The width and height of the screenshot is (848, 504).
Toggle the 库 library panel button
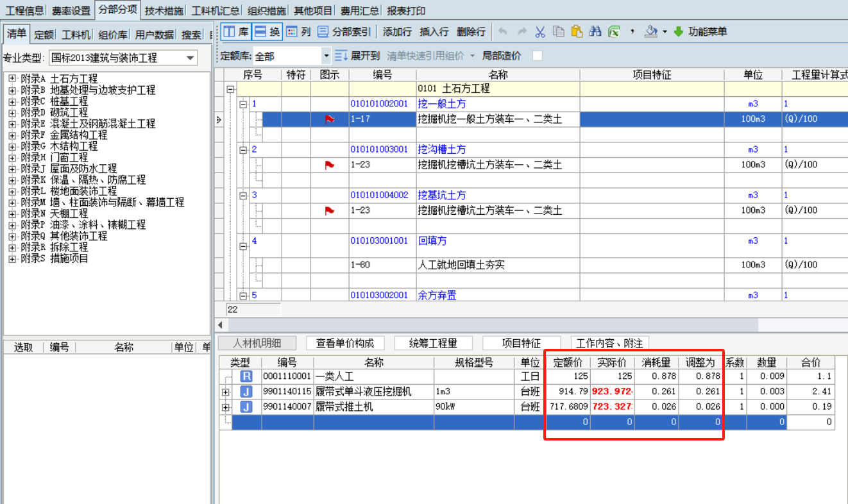tap(235, 31)
